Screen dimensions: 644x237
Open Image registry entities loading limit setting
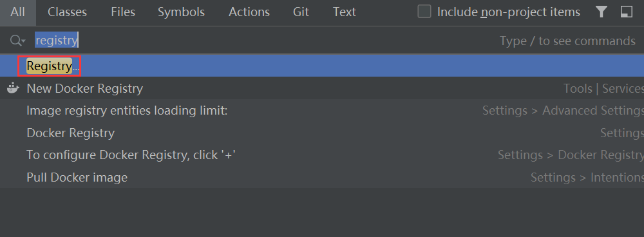point(322,111)
